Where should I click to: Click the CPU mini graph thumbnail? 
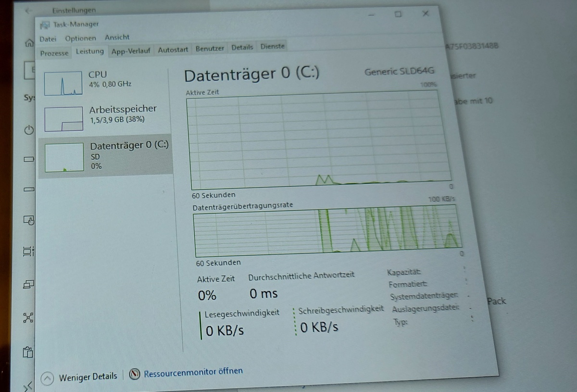(63, 83)
